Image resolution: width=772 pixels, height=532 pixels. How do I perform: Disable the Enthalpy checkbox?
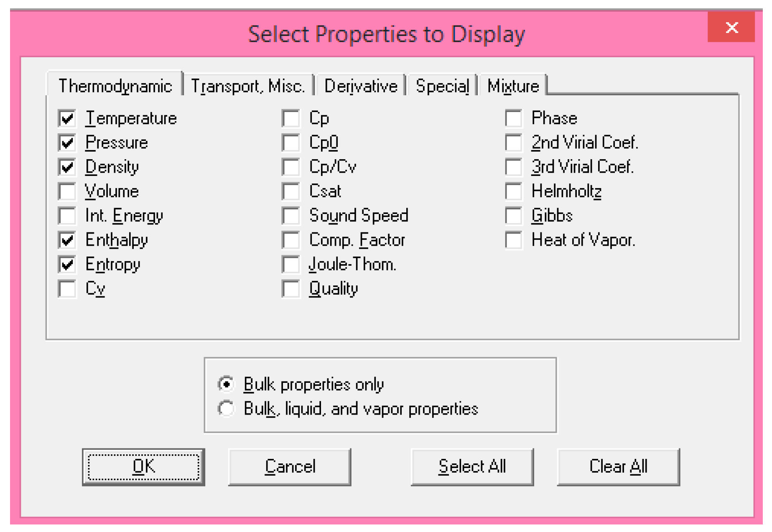pyautogui.click(x=67, y=240)
